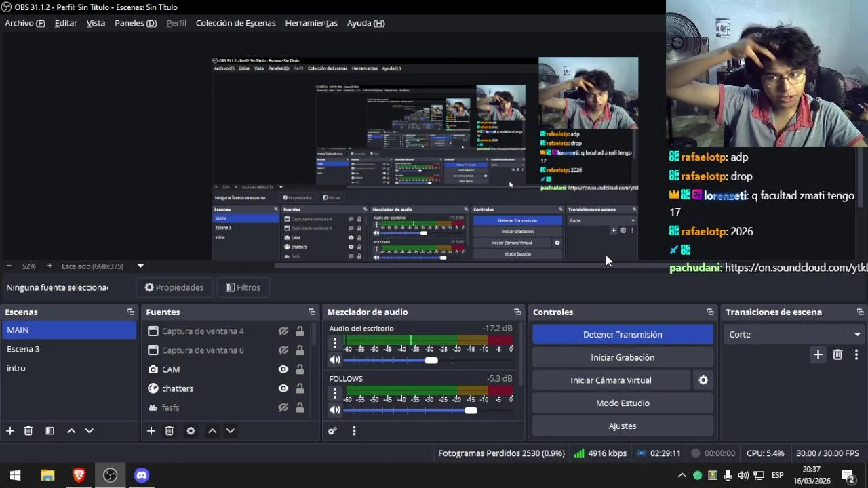This screenshot has height=488, width=868.
Task: Open the Archivo menu
Action: tap(25, 23)
